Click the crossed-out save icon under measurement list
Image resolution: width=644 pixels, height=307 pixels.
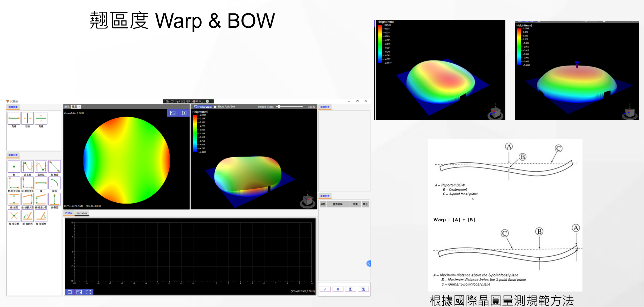point(363,289)
